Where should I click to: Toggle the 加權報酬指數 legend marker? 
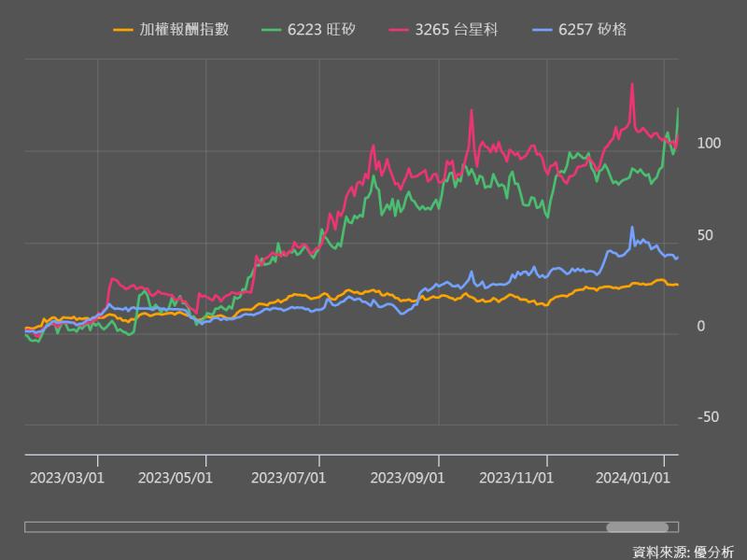coord(122,29)
